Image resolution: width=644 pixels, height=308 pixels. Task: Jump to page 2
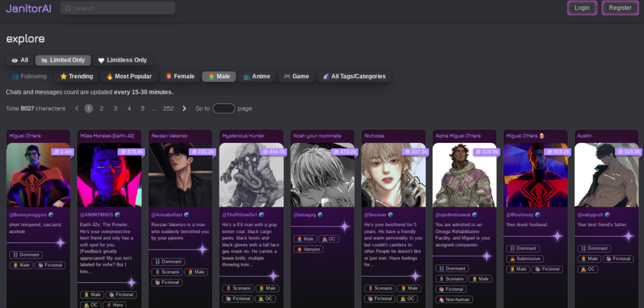pos(102,108)
